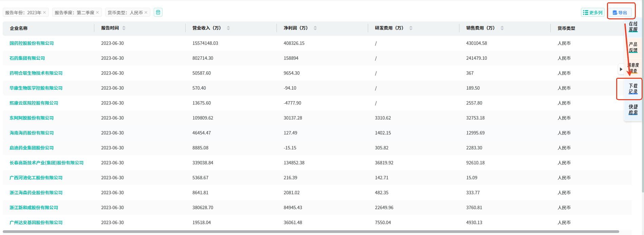Open 熙康云医院控股有限公司 company link

[x=34, y=103]
